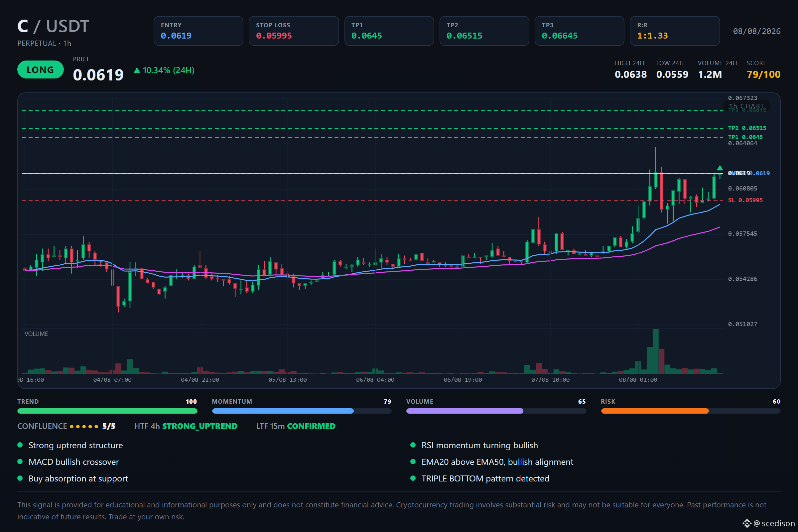The width and height of the screenshot is (798, 532).
Task: Click the SCORE value 79/100
Action: pyautogui.click(x=763, y=74)
